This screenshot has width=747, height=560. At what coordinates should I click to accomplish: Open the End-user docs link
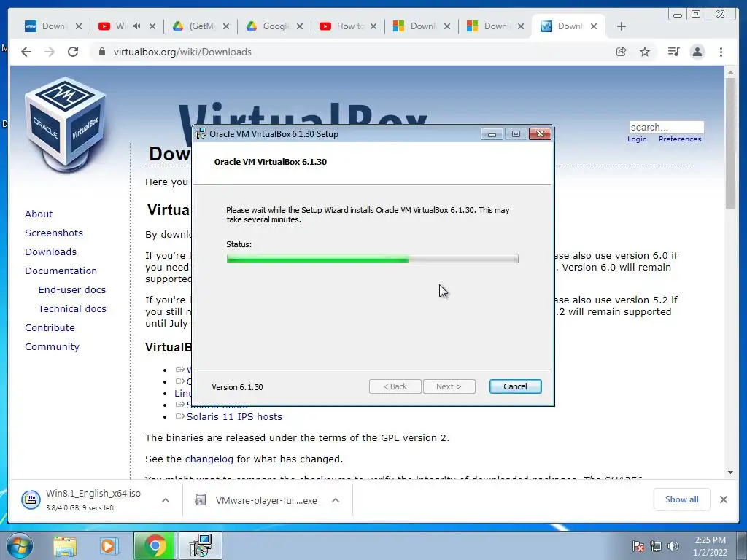72,290
